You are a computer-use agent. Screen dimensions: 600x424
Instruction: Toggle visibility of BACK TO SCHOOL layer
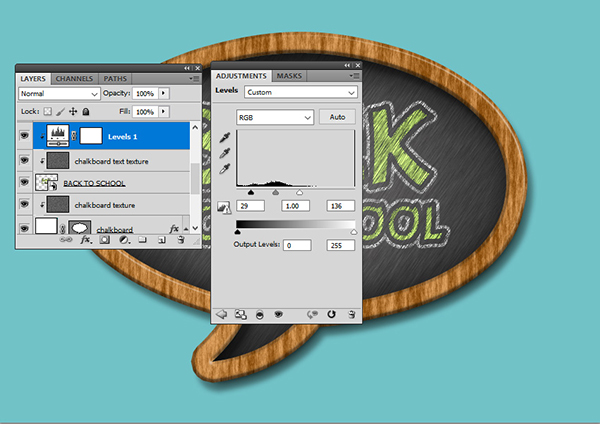25,183
